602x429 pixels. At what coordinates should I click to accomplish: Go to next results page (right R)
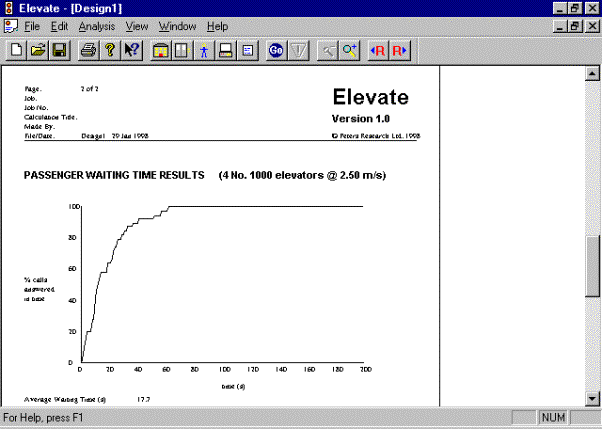(x=399, y=50)
